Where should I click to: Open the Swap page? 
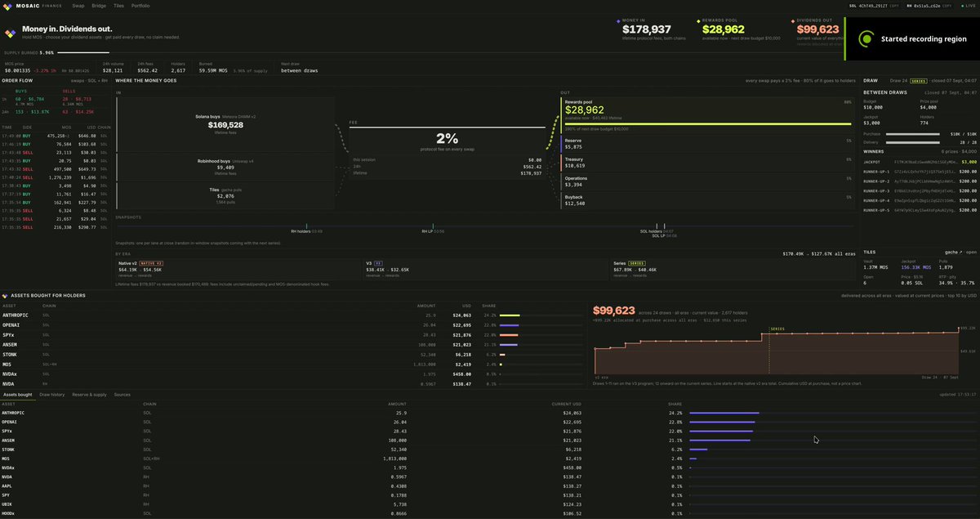[x=78, y=6]
